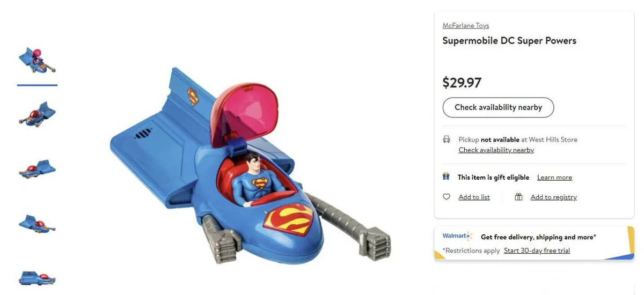Select the second product thumbnail
Screen dimensions: 644x295
37,114
